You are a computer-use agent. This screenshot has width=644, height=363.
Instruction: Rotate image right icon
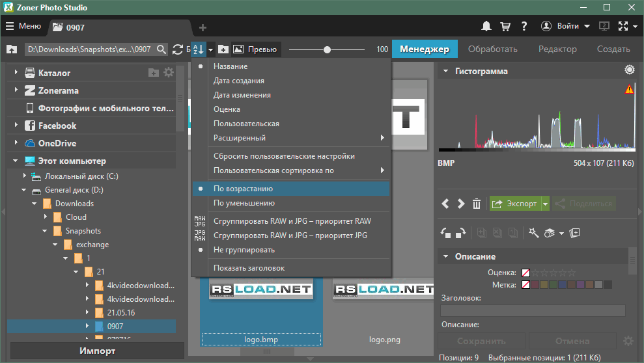[461, 233]
